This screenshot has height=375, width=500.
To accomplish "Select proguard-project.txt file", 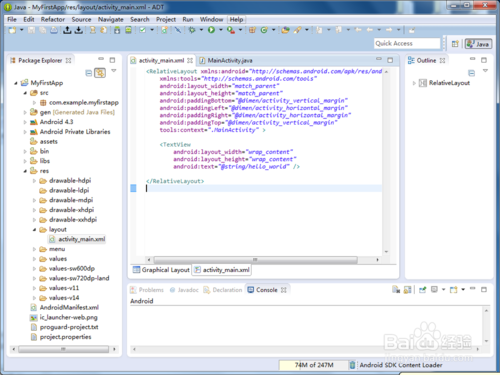I will click(x=65, y=327).
